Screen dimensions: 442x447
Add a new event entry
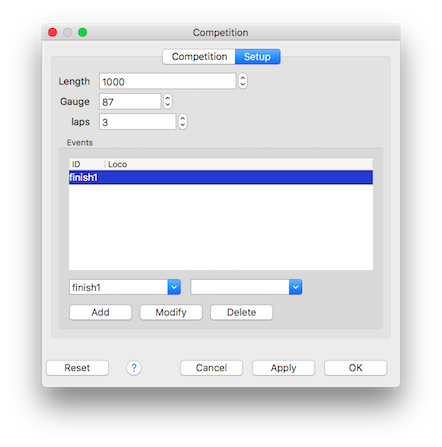[x=100, y=312]
